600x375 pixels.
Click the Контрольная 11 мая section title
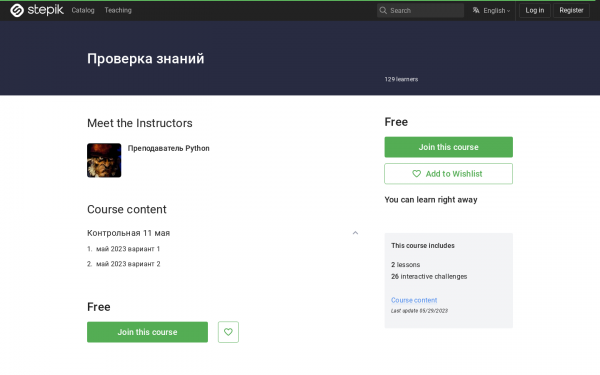pos(129,233)
